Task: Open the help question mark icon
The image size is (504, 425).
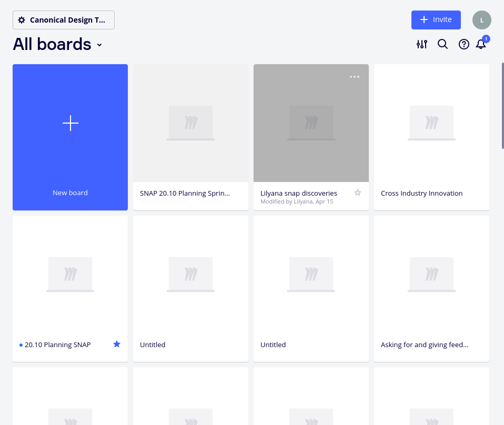Action: pyautogui.click(x=464, y=44)
